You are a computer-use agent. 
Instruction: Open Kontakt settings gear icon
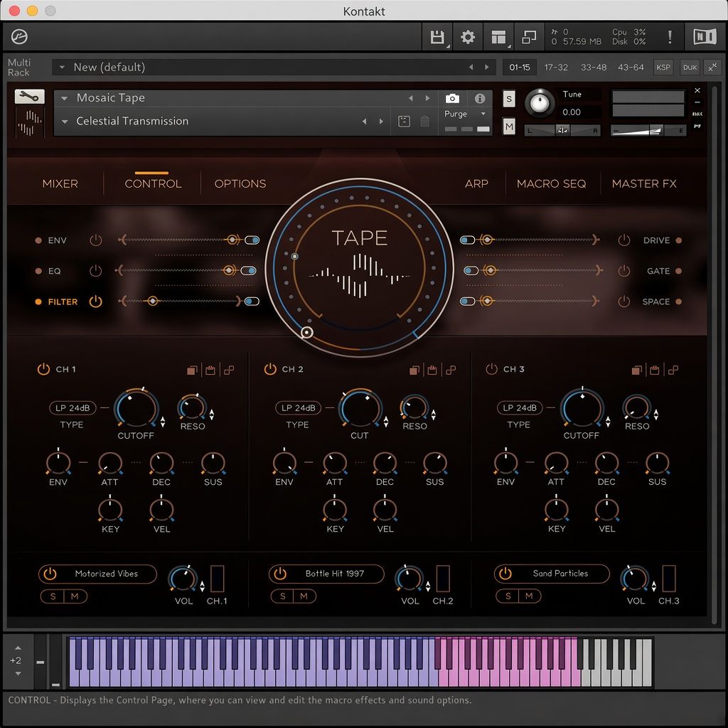(x=468, y=37)
